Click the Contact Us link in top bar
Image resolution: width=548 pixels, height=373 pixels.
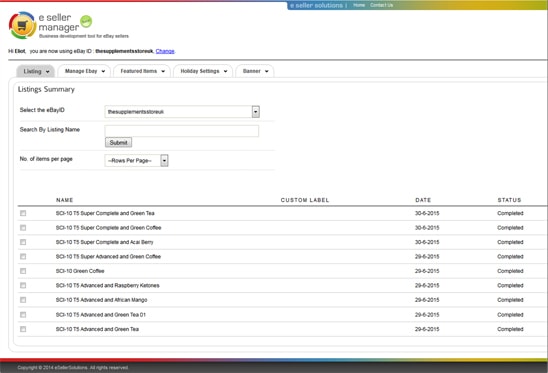point(381,5)
